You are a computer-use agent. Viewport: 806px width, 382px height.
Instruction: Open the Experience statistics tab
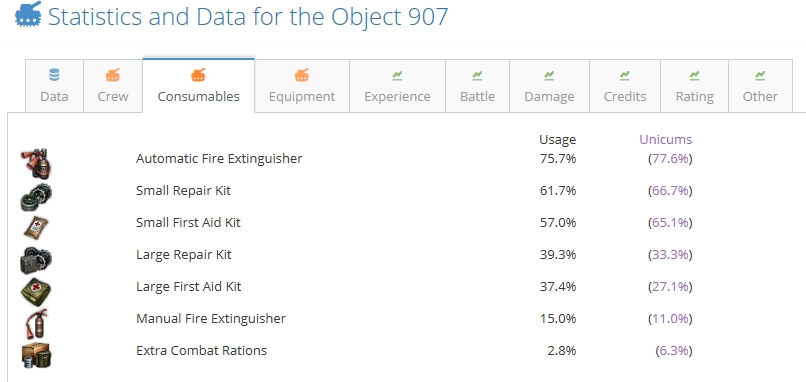click(397, 86)
